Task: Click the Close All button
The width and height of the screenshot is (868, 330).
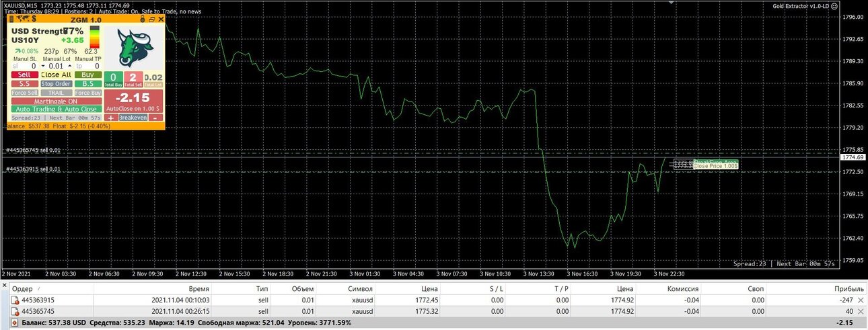Action: click(56, 75)
